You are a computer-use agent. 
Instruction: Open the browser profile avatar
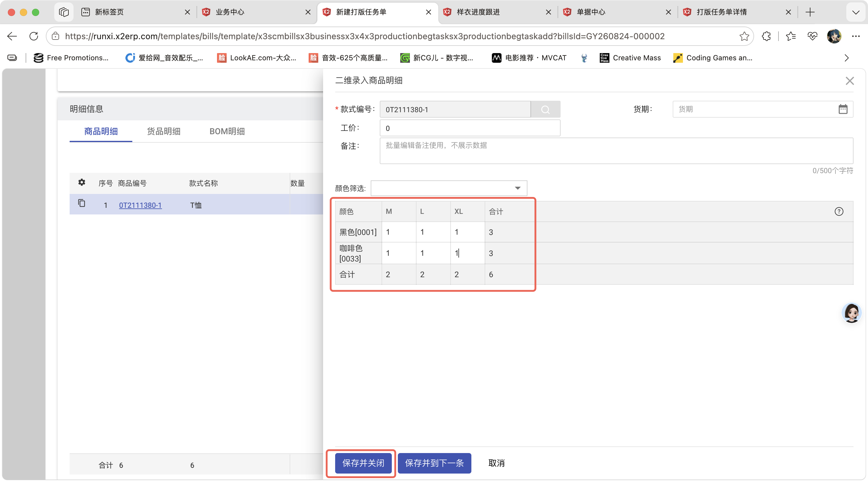[x=834, y=36]
